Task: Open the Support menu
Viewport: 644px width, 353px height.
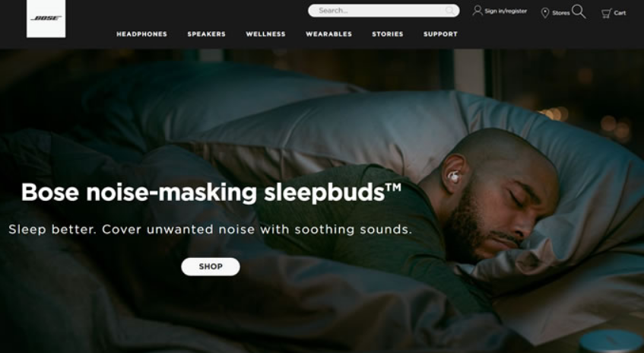Action: click(x=440, y=34)
